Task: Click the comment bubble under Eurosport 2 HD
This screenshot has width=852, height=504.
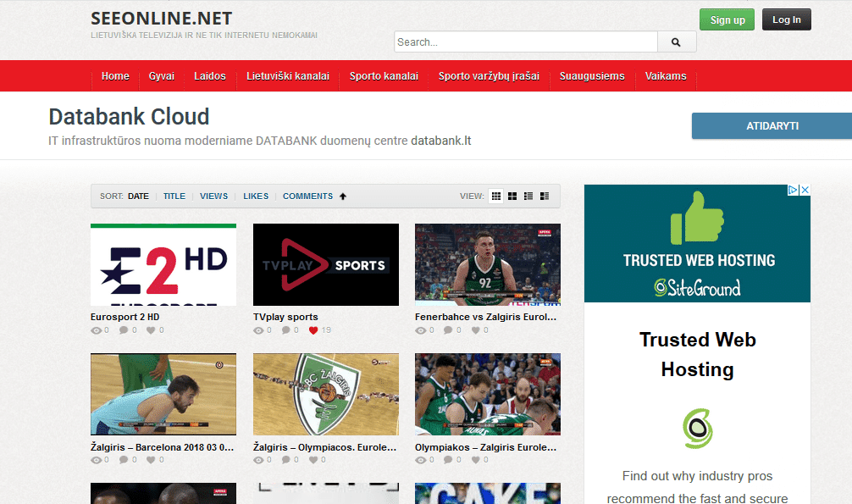Action: (x=124, y=330)
